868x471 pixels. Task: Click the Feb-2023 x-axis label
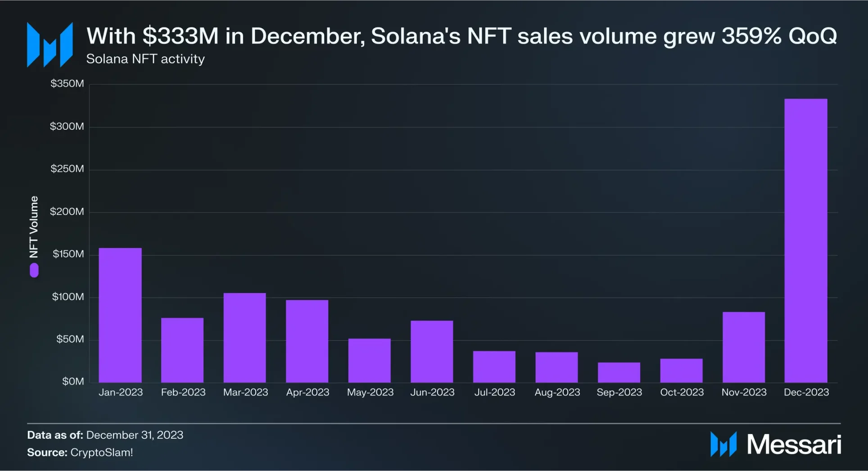pyautogui.click(x=183, y=392)
